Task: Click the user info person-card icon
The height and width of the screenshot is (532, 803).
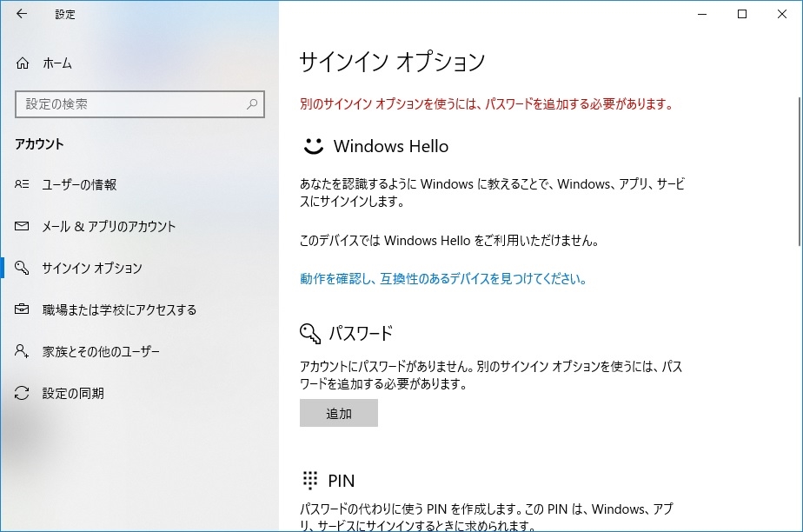Action: 22,183
